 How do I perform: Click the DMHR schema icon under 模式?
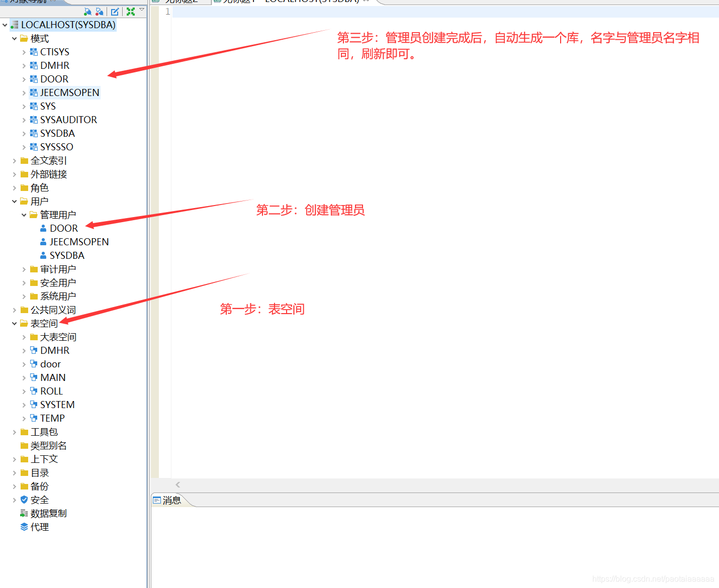pyautogui.click(x=34, y=65)
